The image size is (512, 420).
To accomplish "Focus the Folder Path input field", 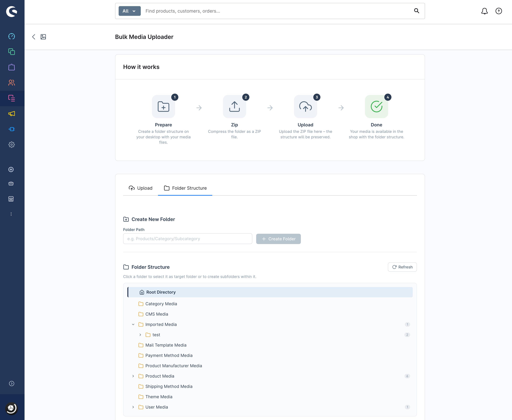I will coord(188,239).
